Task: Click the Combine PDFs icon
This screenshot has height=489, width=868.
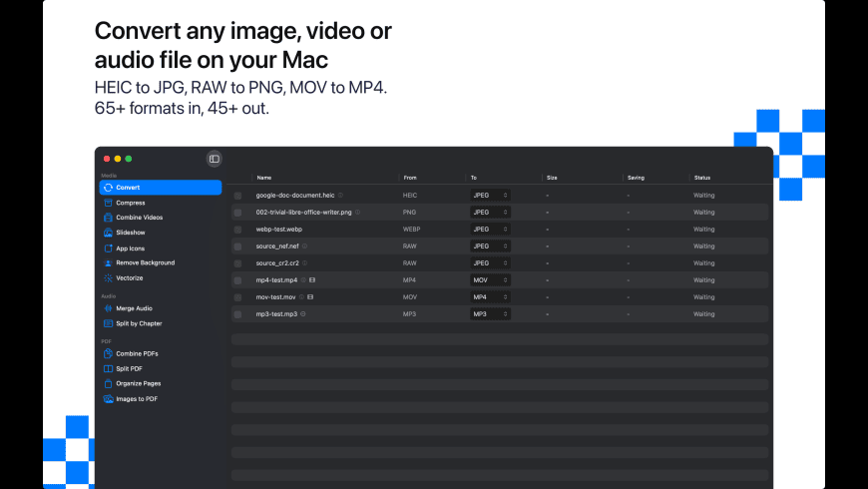Action: tap(108, 353)
